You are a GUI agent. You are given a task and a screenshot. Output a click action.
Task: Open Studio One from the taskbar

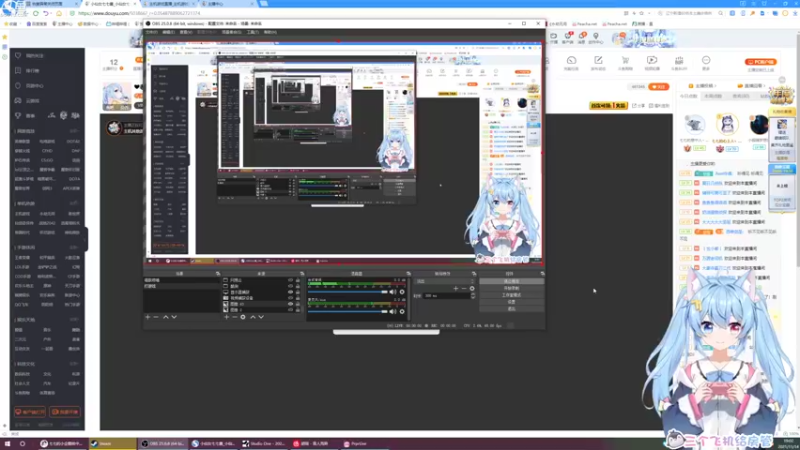tap(263, 443)
